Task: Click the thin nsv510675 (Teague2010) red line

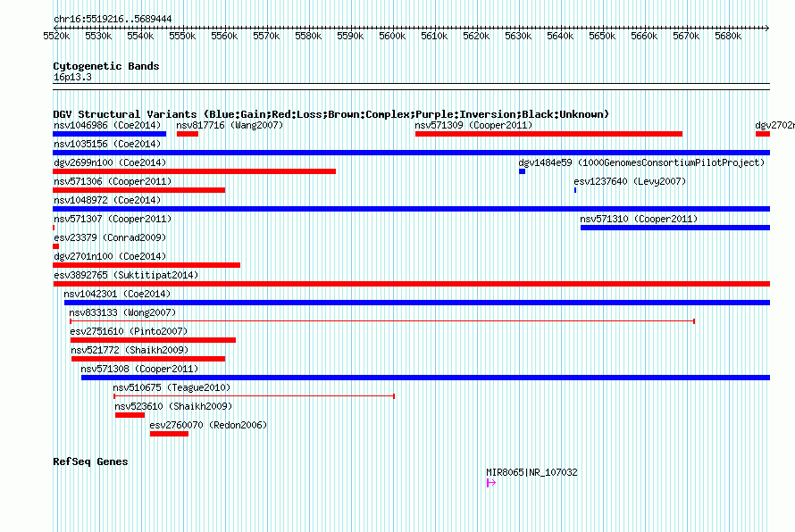Action: click(x=254, y=396)
